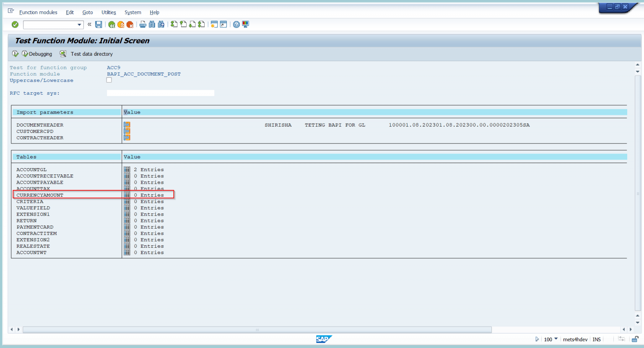The height and width of the screenshot is (348, 644).
Task: Toggle the lock icon in status bar
Action: (x=635, y=339)
